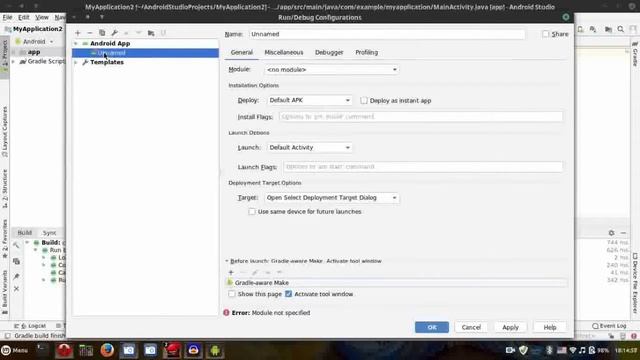Collapse the Android App tree node

(x=76, y=43)
